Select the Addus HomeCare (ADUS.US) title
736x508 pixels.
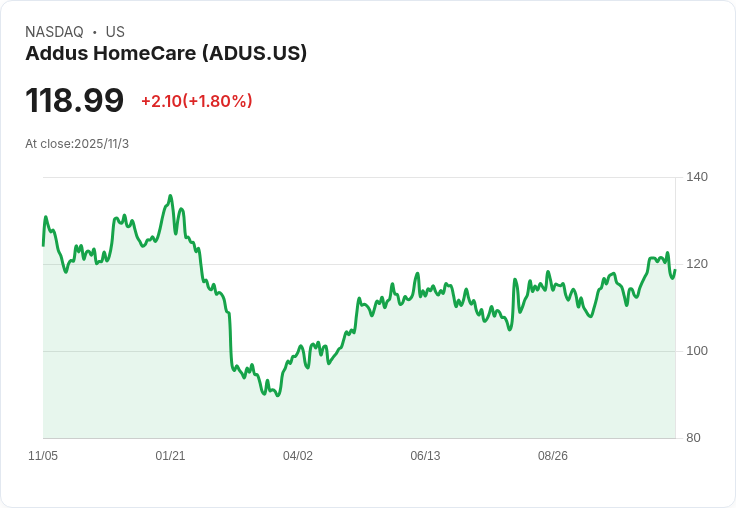click(x=166, y=54)
